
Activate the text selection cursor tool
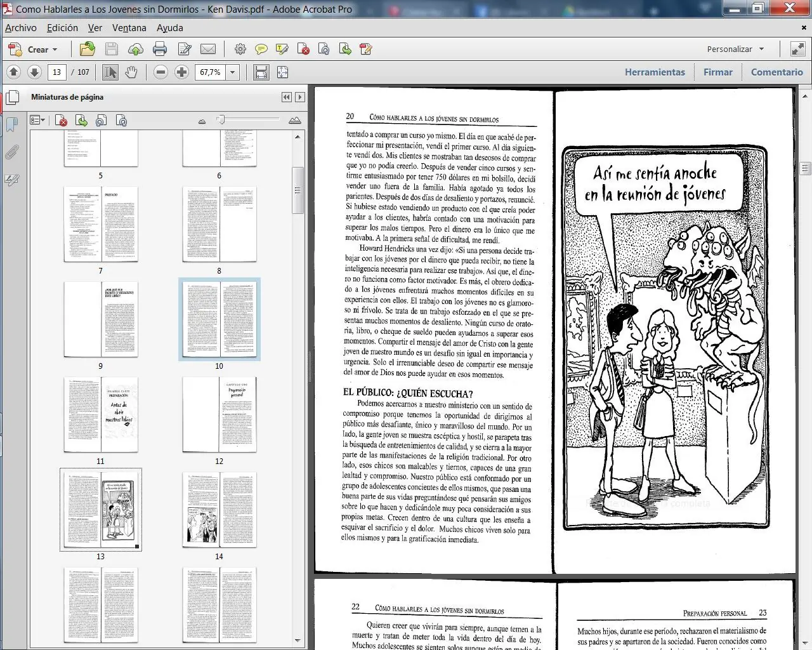(x=110, y=72)
